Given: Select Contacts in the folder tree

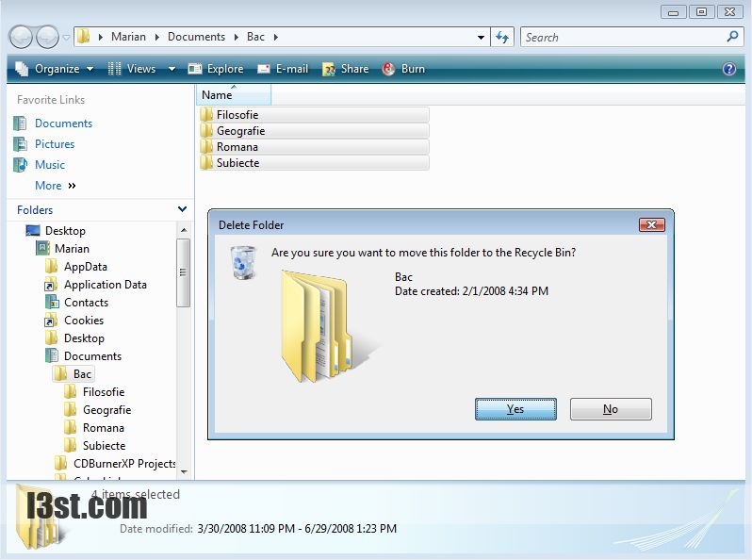Looking at the screenshot, I should 87,303.
